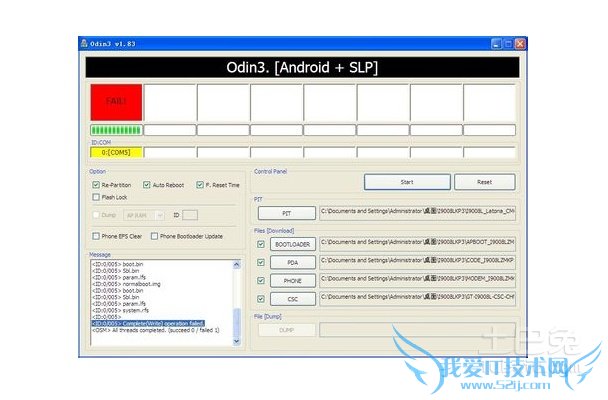Click the message log scroll up arrow

coord(237,265)
